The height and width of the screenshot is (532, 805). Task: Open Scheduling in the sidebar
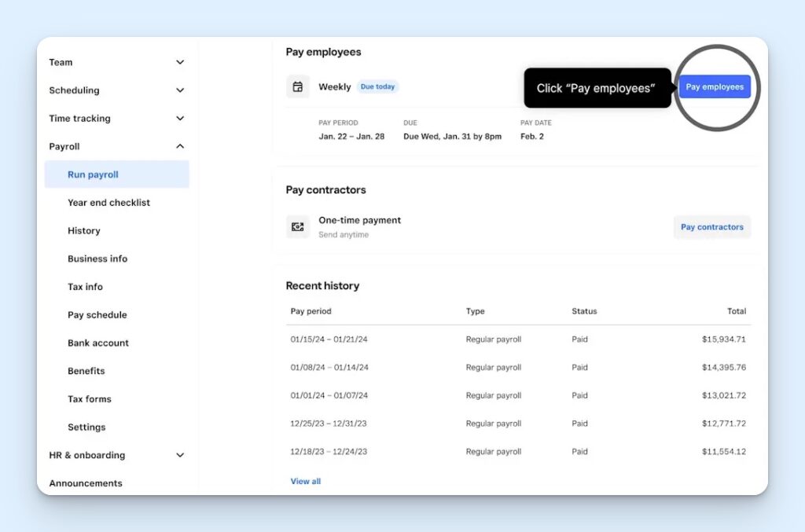(75, 90)
